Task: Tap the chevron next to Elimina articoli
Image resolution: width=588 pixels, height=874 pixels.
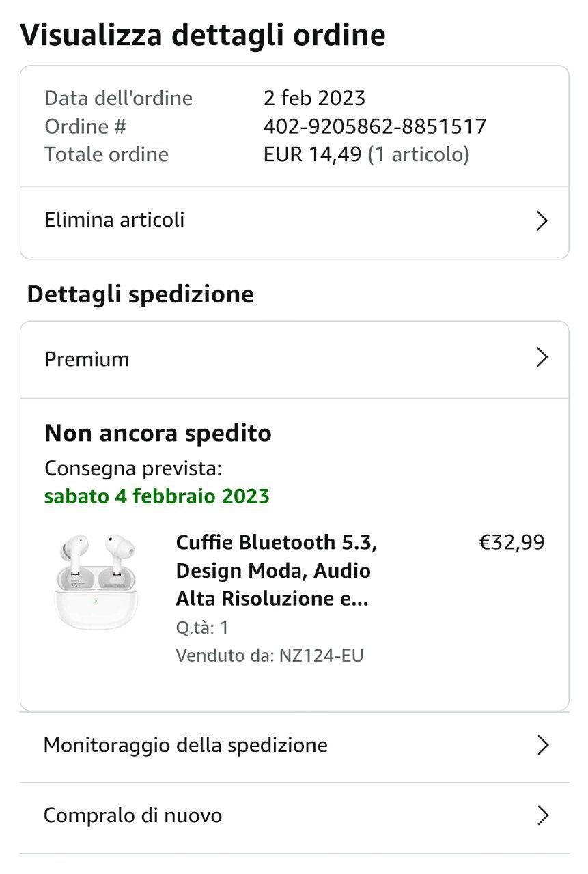Action: [x=542, y=221]
